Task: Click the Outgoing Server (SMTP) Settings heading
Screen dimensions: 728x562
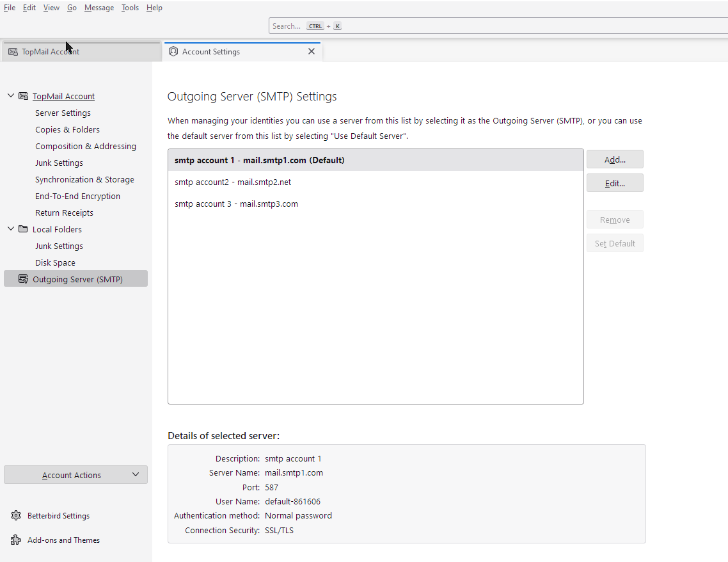Action: coord(252,96)
